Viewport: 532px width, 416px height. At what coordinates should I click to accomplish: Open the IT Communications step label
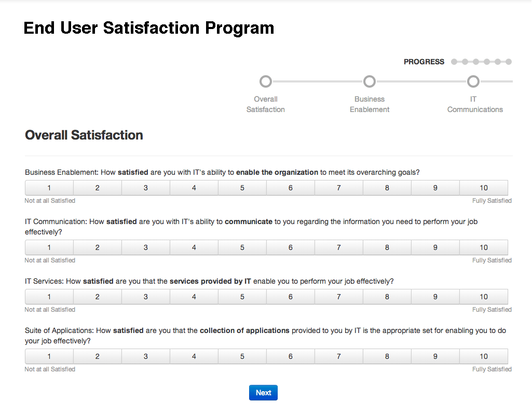475,104
